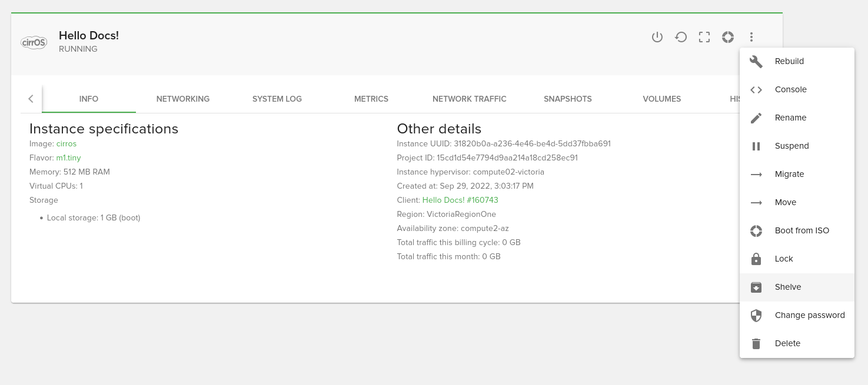Open the fullscreen console icon
This screenshot has height=385, width=868.
point(704,37)
